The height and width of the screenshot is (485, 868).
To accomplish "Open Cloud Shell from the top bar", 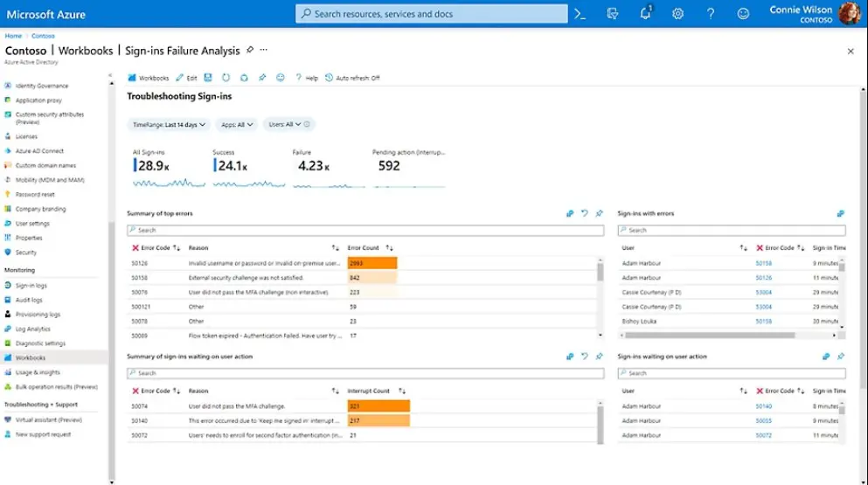I will pyautogui.click(x=580, y=14).
